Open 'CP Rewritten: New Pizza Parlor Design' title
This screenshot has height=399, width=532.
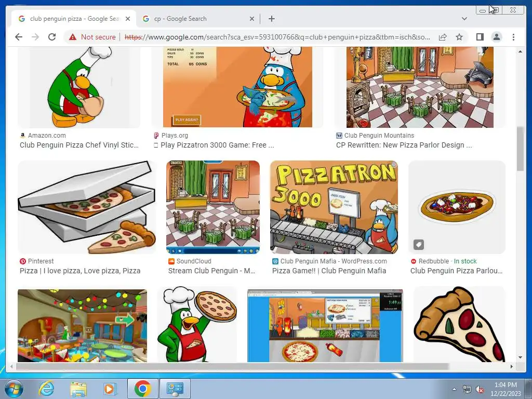404,145
